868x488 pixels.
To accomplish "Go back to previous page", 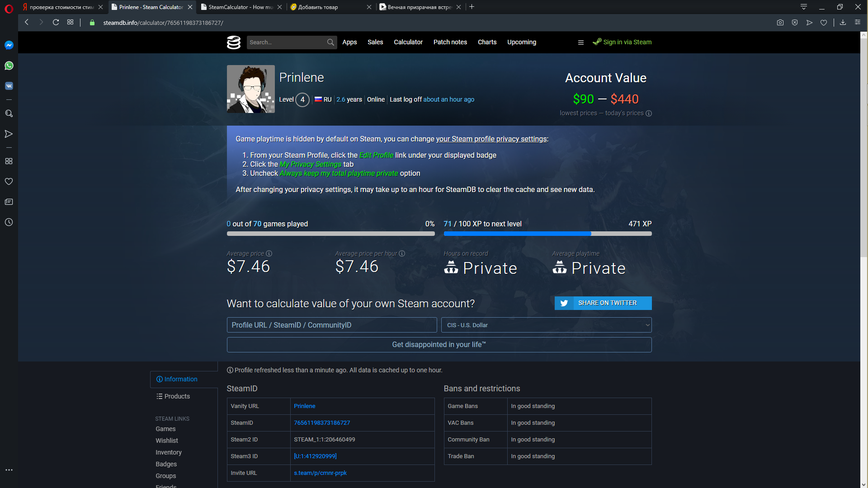I will click(x=27, y=22).
